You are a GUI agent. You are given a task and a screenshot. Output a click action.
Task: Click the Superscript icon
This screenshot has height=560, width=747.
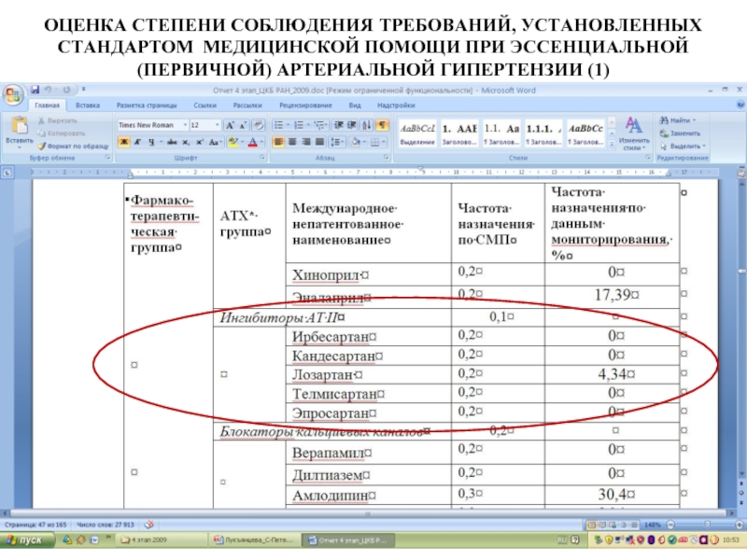pyautogui.click(x=200, y=142)
